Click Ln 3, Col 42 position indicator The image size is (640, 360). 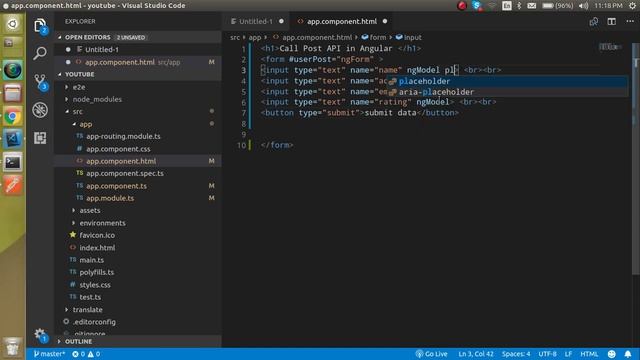point(476,354)
